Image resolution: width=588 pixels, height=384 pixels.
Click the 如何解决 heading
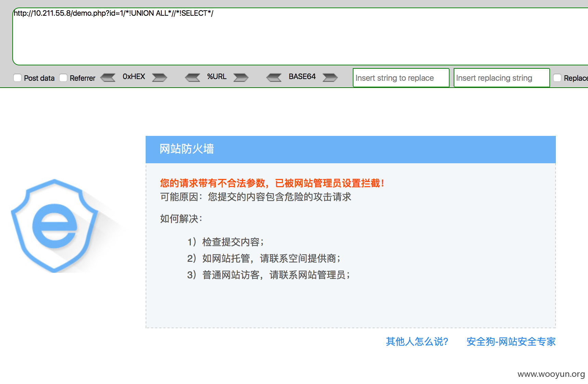click(181, 219)
